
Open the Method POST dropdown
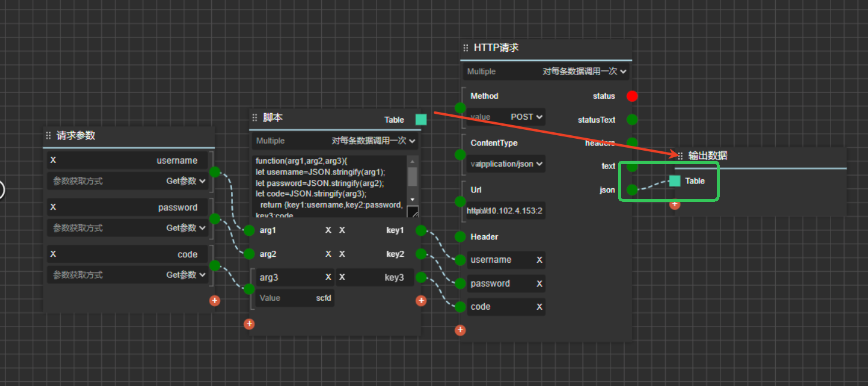click(x=527, y=117)
